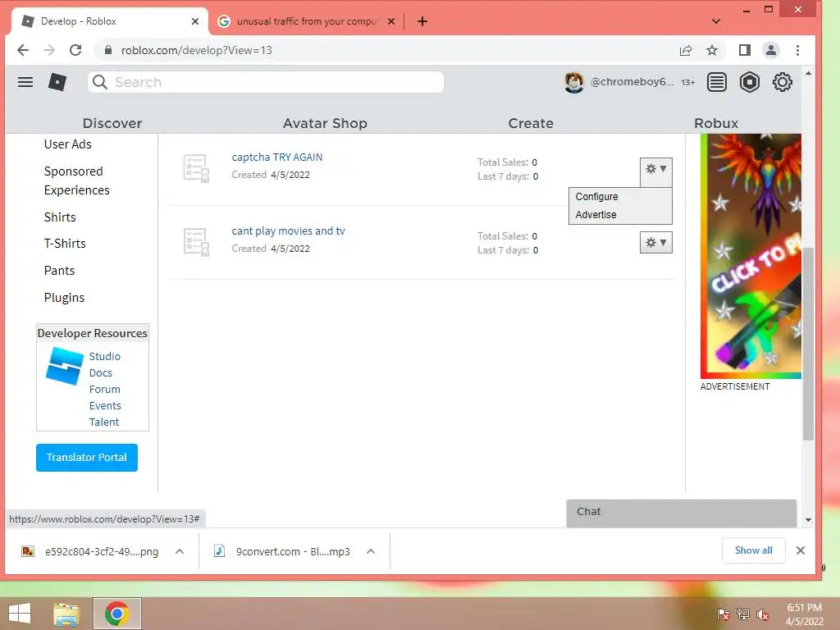Open Chrome profile account icon
840x630 pixels.
tap(771, 50)
